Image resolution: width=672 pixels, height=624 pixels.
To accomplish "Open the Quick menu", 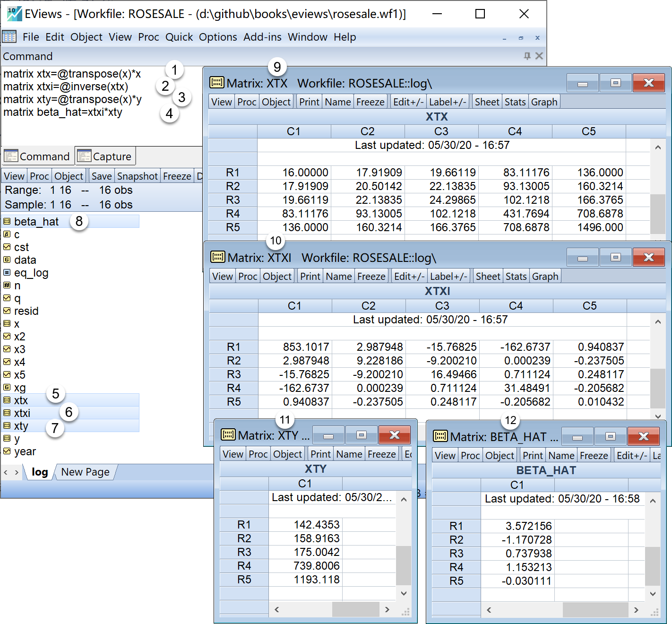I will coord(179,37).
